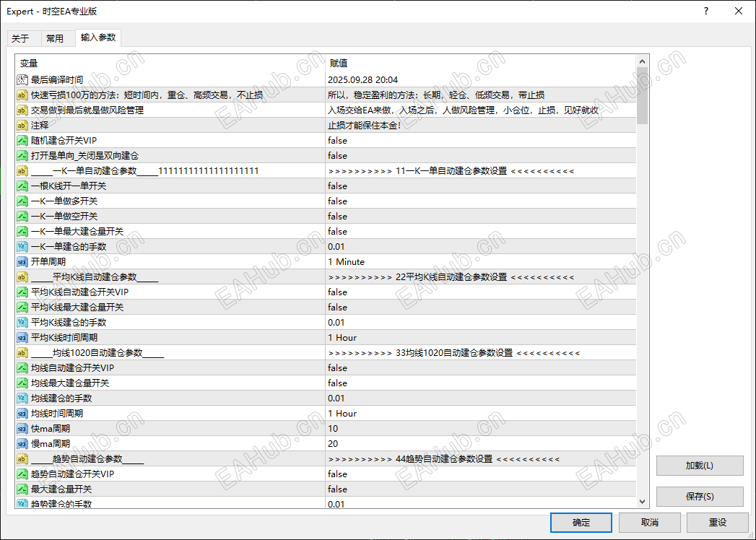Click the 重设 button
756x540 pixels.
coord(718,522)
